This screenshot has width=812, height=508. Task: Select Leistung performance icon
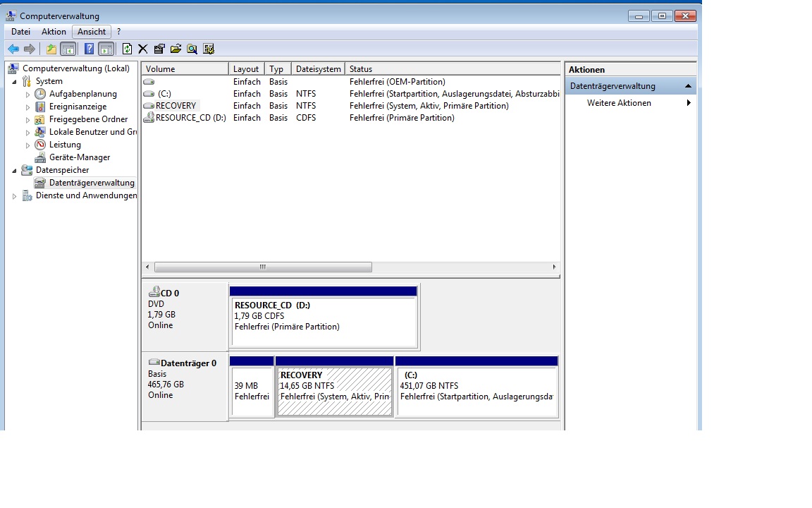[x=40, y=145]
